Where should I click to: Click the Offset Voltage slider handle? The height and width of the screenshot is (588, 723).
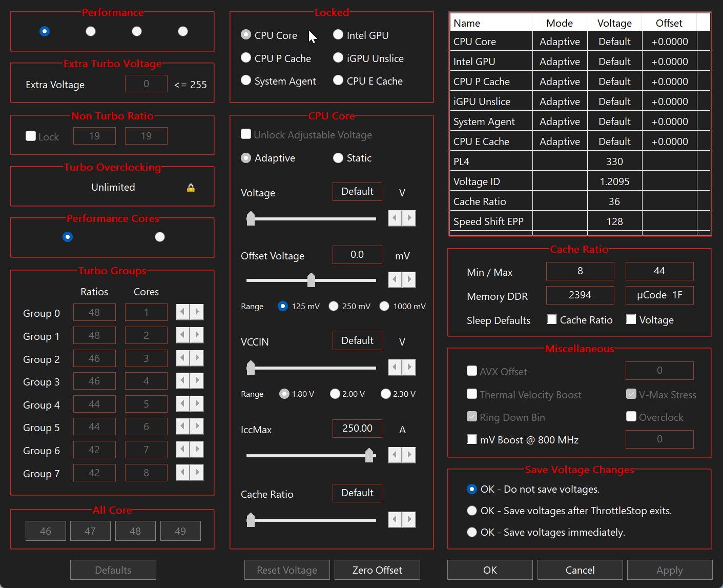tap(311, 280)
